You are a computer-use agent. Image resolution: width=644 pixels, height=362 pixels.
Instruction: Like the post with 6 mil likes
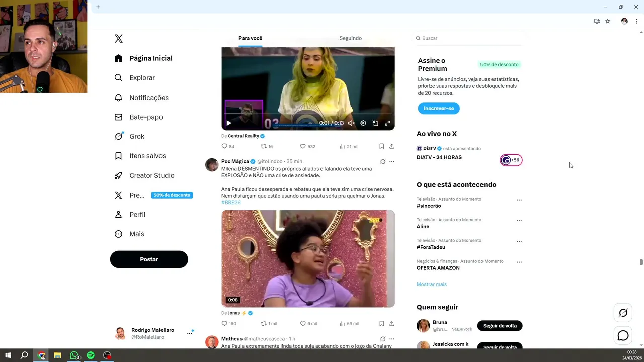[x=308, y=324]
